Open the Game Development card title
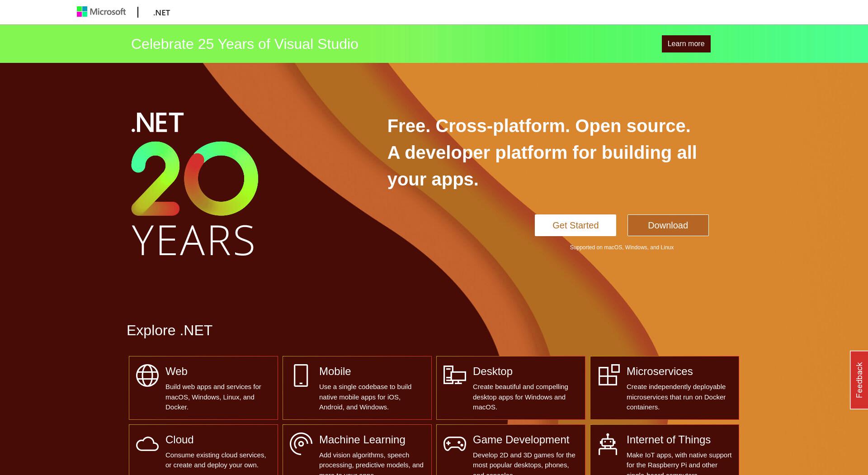 521,440
